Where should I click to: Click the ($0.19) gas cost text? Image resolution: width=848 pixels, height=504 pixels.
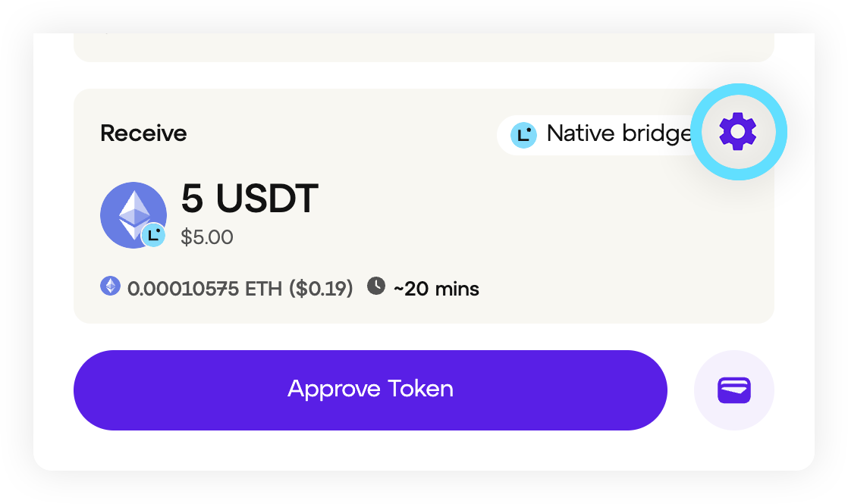click(321, 289)
